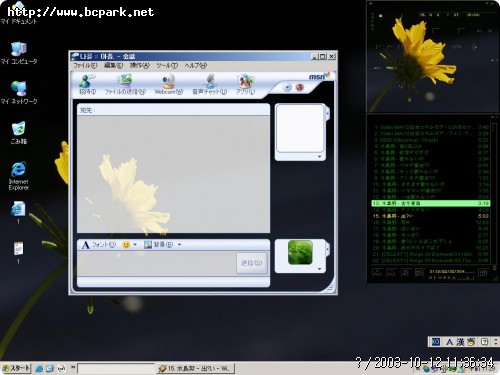Image resolution: width=500 pixels, height=375 pixels.
Task: Select playlist track 21 [CELESTY] Reign Of Elements
Action: [431, 254]
